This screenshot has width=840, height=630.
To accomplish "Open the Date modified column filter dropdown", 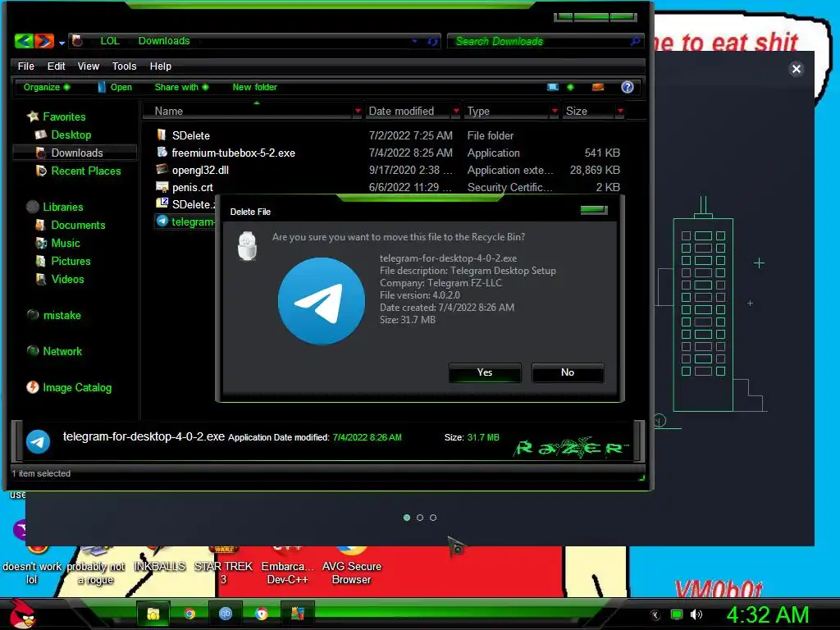I will (456, 111).
